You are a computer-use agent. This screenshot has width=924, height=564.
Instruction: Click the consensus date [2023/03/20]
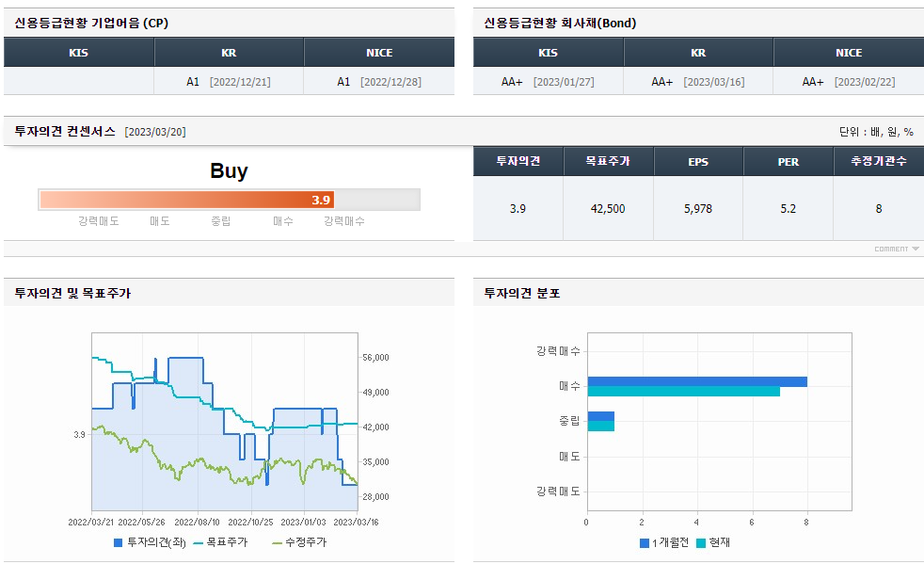click(x=155, y=132)
